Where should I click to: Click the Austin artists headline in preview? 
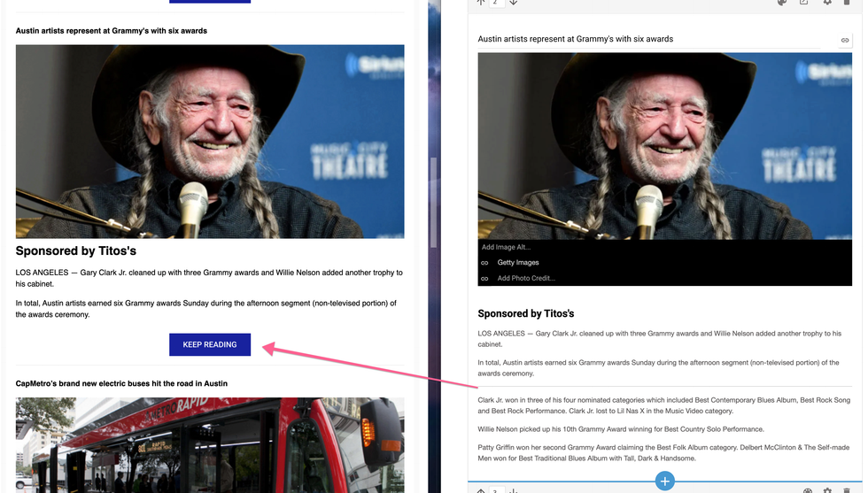point(111,31)
